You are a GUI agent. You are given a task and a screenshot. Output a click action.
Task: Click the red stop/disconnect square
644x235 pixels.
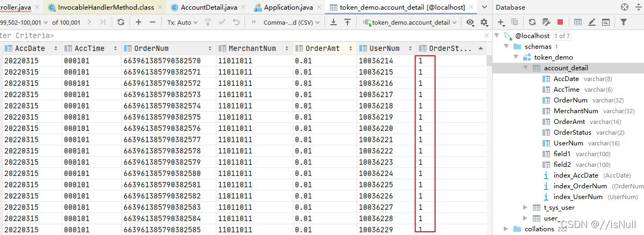[560, 22]
